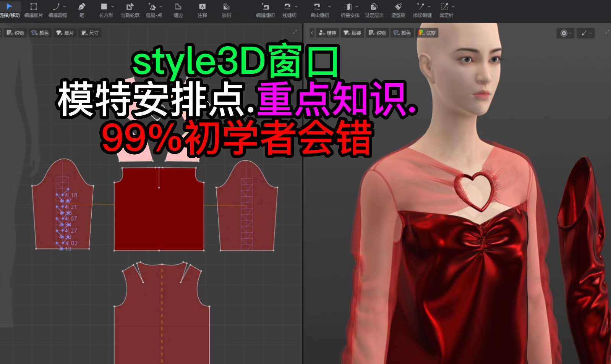Expand the 编辑圆弧 tool dropdown arrow
Screen dimensions: 611x364
click(x=65, y=6)
